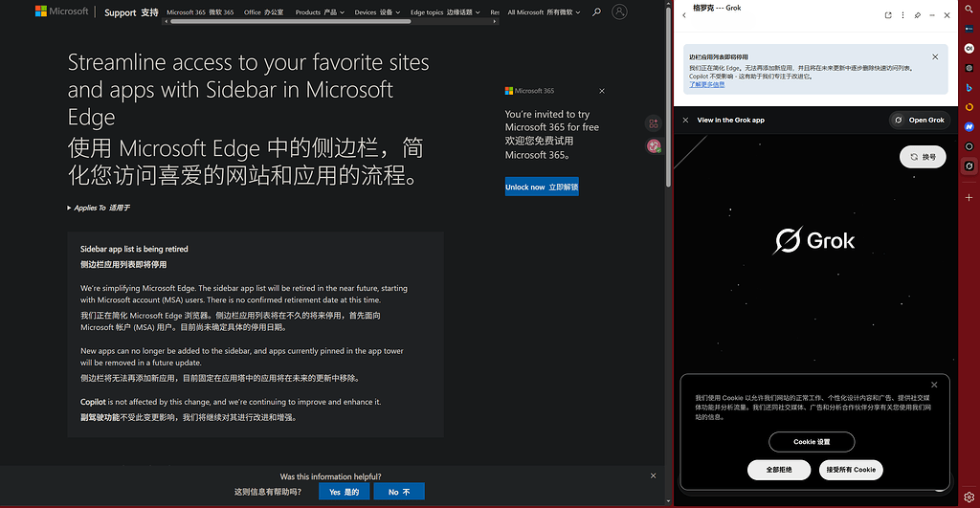Open search in the Edge sidebar
This screenshot has width=980, height=508.
click(969, 9)
